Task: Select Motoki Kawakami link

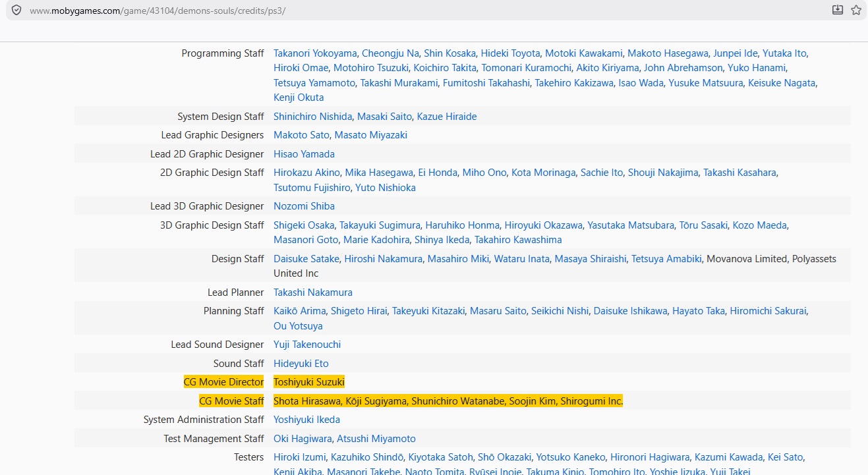Action: [583, 53]
